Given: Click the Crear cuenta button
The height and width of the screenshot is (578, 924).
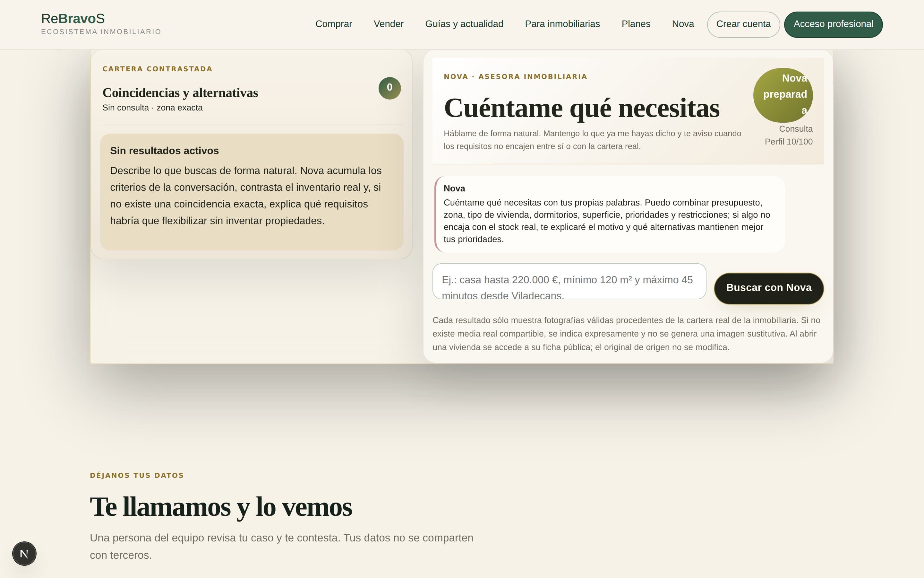Looking at the screenshot, I should pyautogui.click(x=743, y=24).
